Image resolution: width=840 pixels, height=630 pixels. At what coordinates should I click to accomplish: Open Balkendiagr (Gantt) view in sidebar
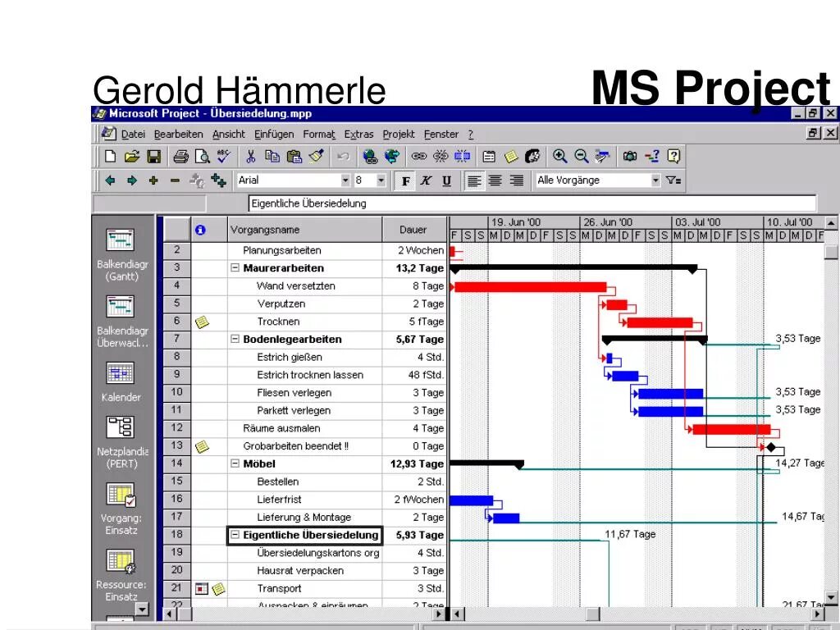121,255
